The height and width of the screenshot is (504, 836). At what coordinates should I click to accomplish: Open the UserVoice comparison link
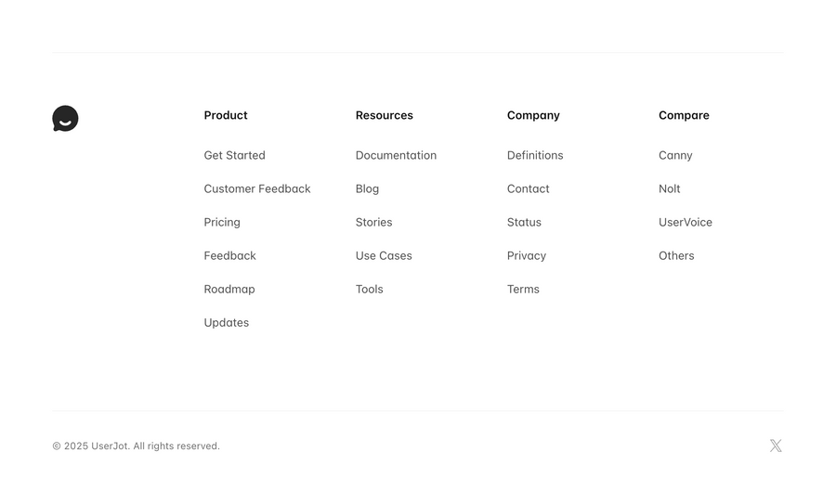pos(686,222)
